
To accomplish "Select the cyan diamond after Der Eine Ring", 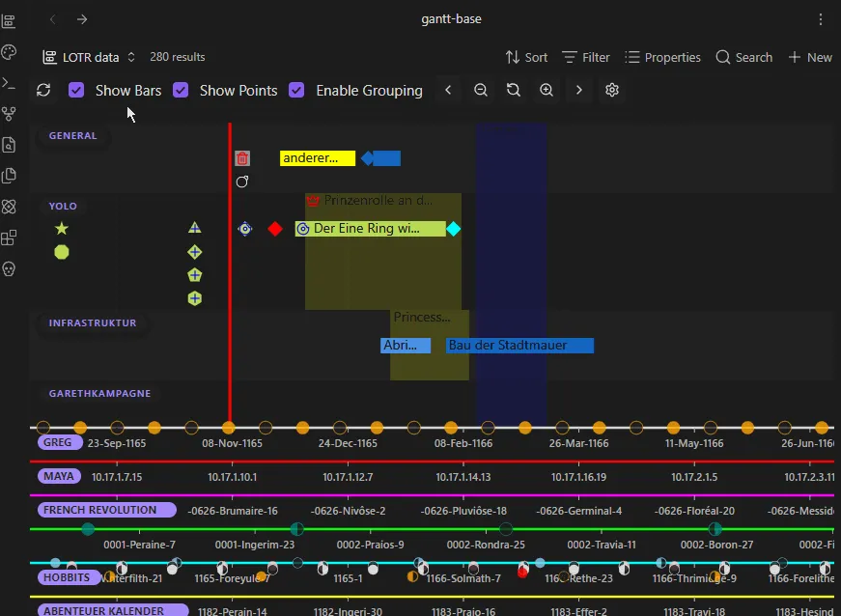I will coord(454,229).
